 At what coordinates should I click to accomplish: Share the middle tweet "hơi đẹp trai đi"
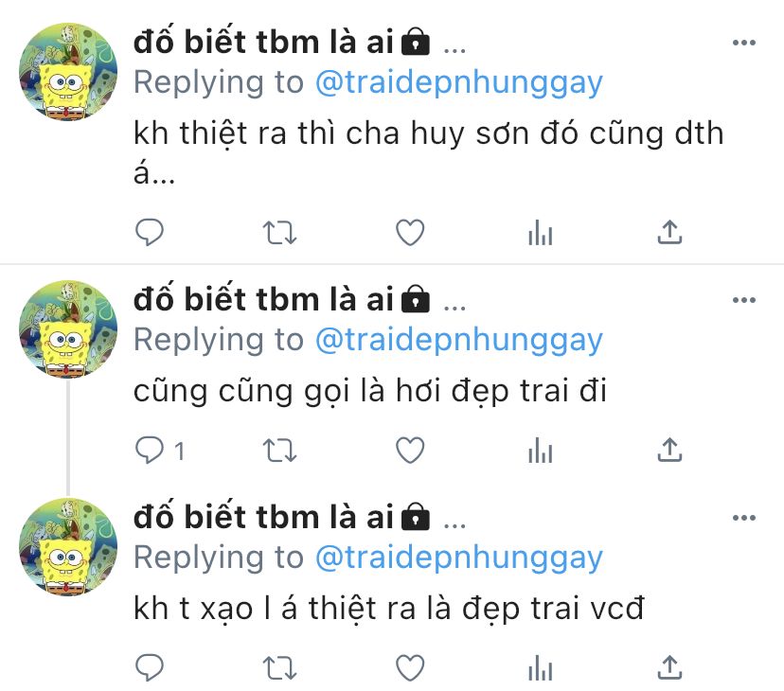(669, 450)
